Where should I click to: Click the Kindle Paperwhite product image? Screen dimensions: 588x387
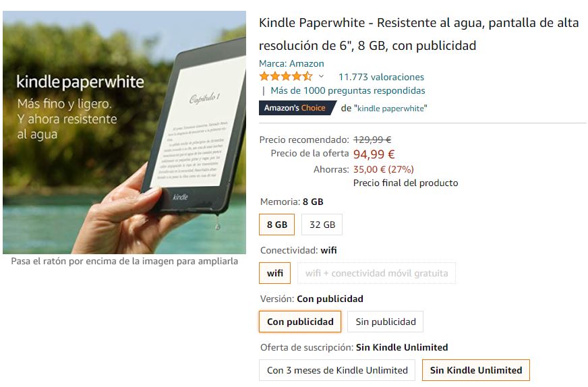(x=125, y=132)
